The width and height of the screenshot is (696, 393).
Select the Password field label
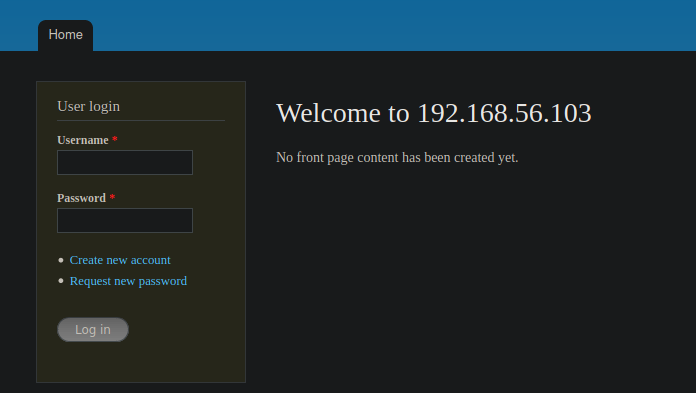click(81, 198)
